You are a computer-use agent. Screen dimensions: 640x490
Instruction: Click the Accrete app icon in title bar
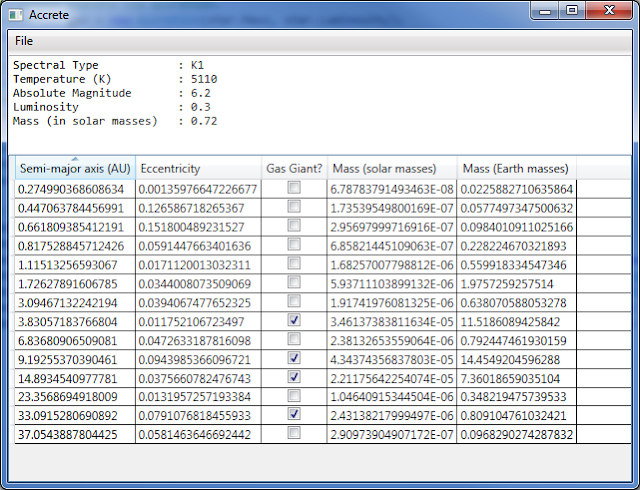click(x=16, y=15)
